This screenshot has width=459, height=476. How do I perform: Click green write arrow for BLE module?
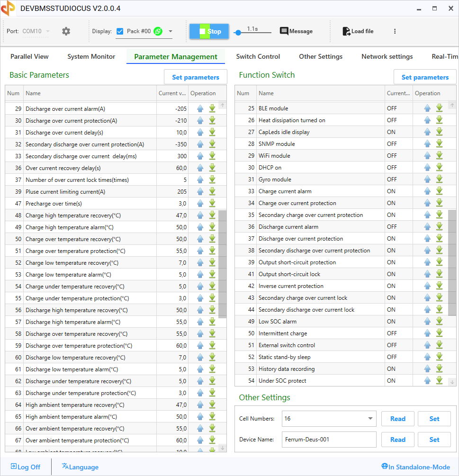(440, 108)
